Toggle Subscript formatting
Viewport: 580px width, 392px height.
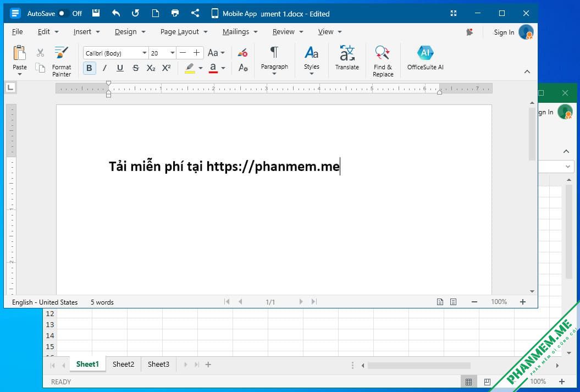pyautogui.click(x=151, y=68)
